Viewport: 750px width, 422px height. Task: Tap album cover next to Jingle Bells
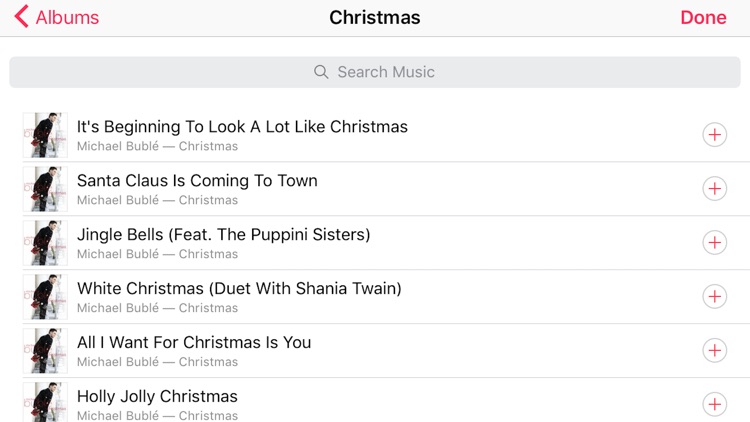point(45,243)
